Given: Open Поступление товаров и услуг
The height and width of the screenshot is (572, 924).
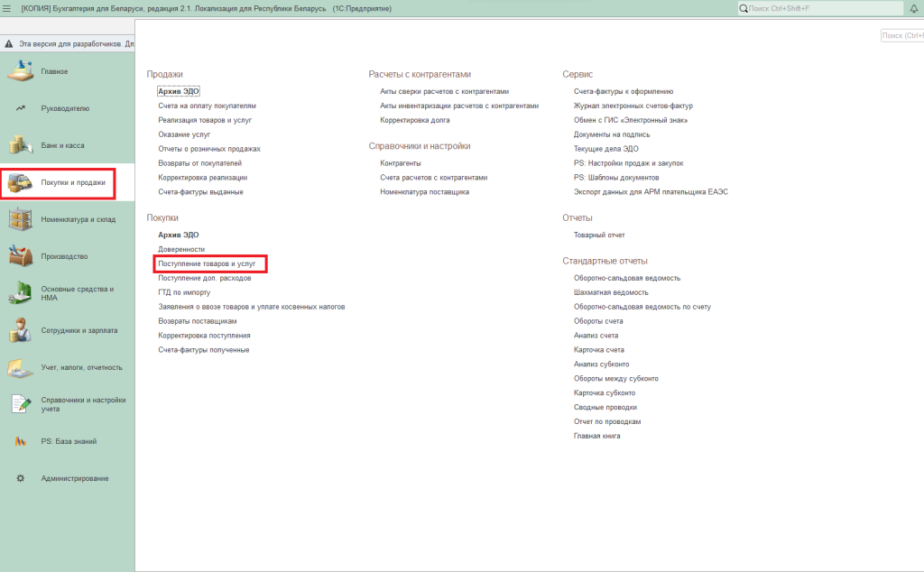Looking at the screenshot, I should (x=207, y=263).
